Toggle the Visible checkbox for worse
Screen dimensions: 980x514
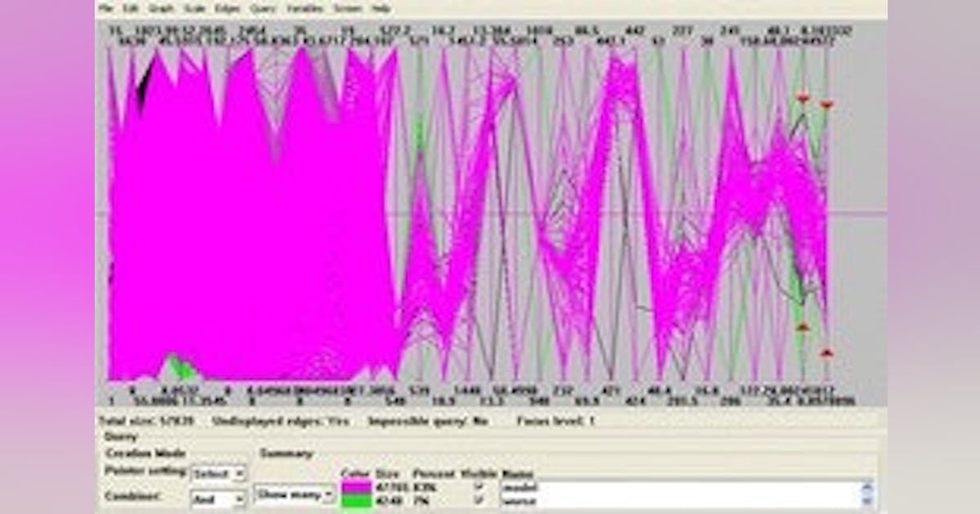pyautogui.click(x=477, y=499)
